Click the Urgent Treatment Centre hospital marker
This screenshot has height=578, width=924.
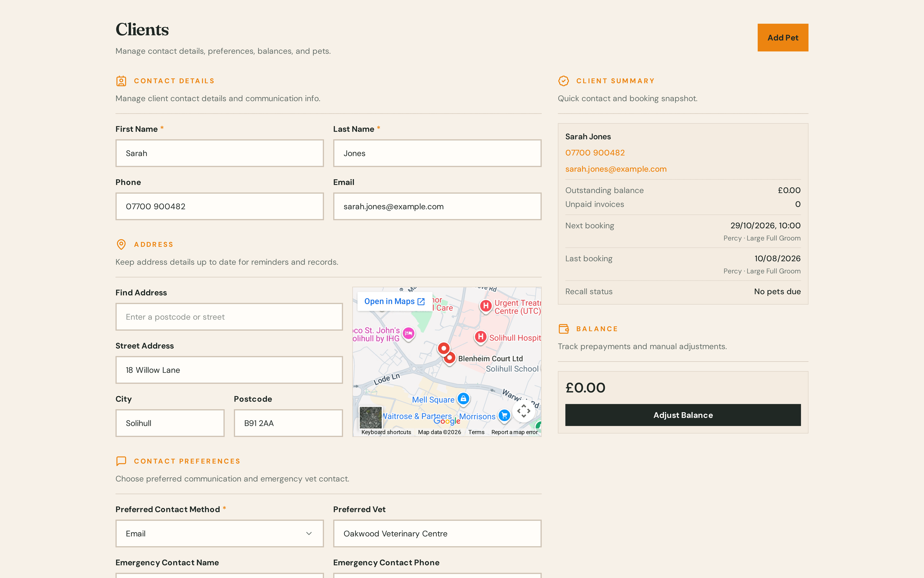[x=486, y=306]
